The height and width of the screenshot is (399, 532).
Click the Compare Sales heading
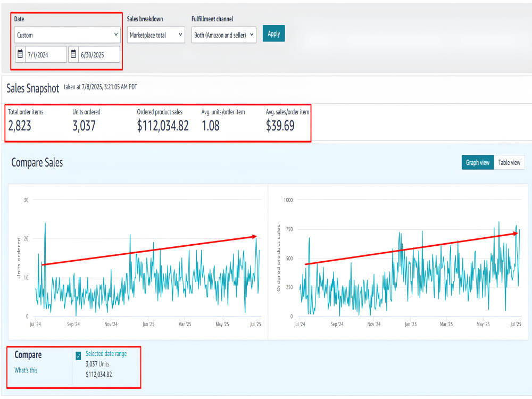click(x=37, y=162)
